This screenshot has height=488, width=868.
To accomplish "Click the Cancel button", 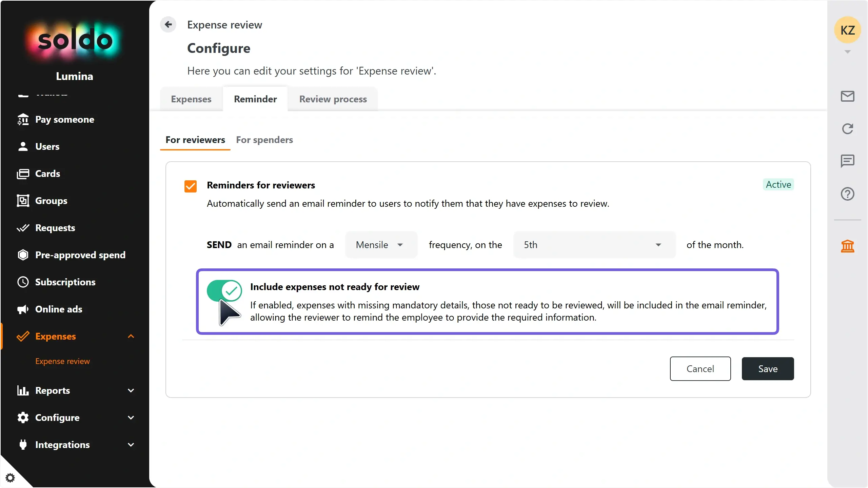I will coord(700,369).
